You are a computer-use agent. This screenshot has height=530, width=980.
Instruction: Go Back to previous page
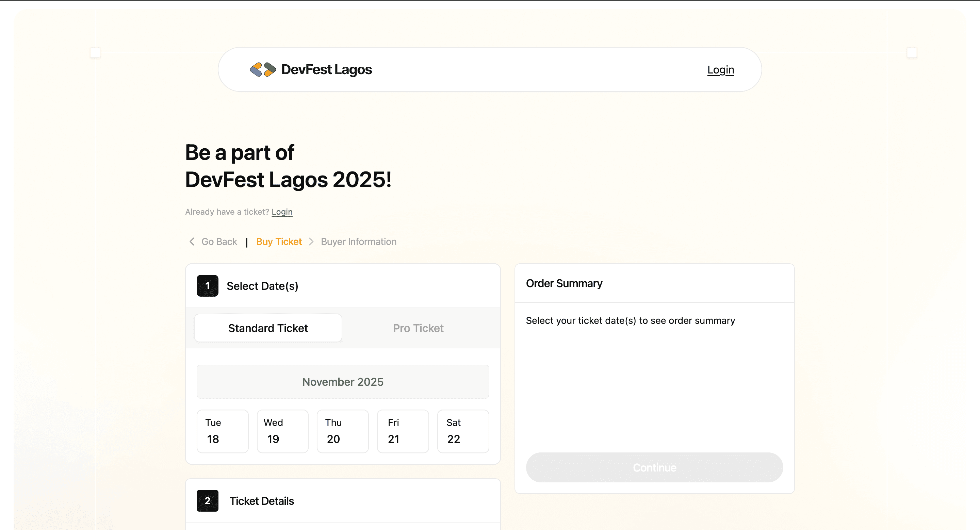tap(219, 242)
